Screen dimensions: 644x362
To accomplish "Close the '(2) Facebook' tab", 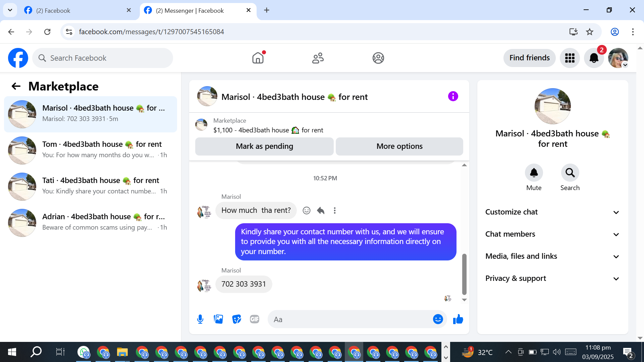I will [129, 10].
